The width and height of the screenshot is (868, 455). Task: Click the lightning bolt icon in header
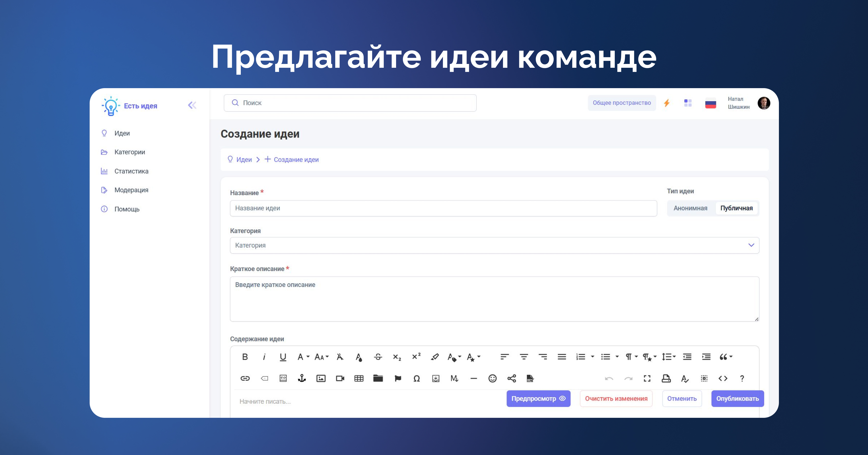click(666, 103)
